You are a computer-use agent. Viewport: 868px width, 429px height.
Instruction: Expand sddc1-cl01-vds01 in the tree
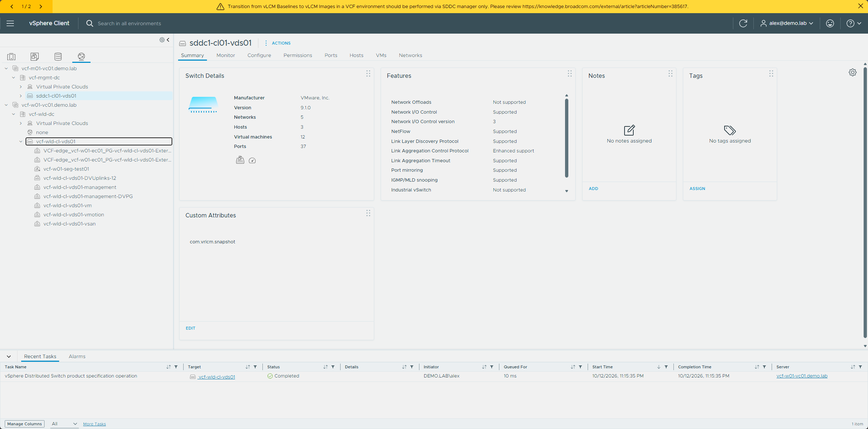[x=21, y=96]
